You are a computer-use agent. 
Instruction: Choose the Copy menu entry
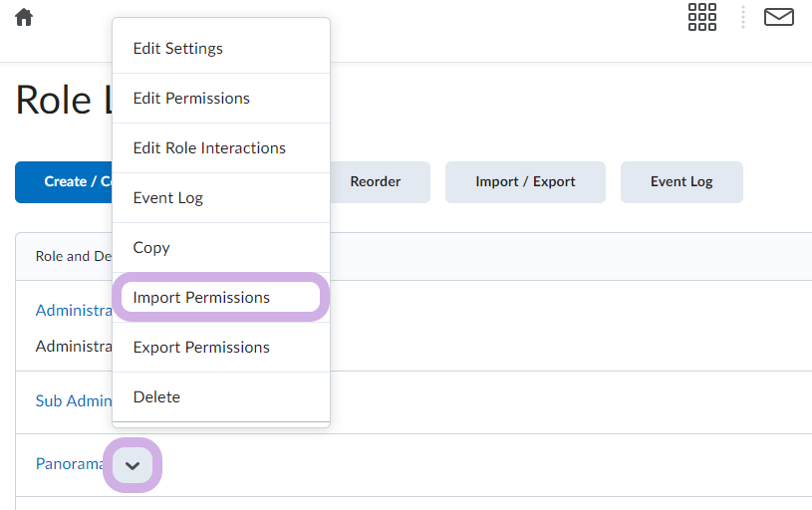[x=151, y=247]
